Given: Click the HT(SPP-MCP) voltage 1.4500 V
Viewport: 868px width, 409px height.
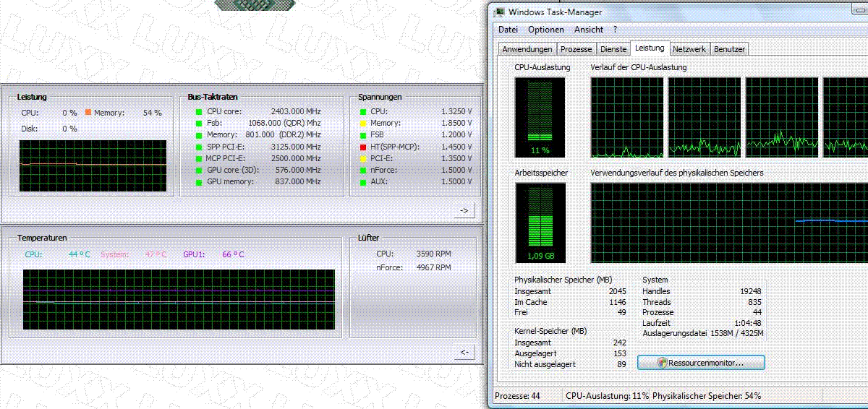Looking at the screenshot, I should [456, 147].
